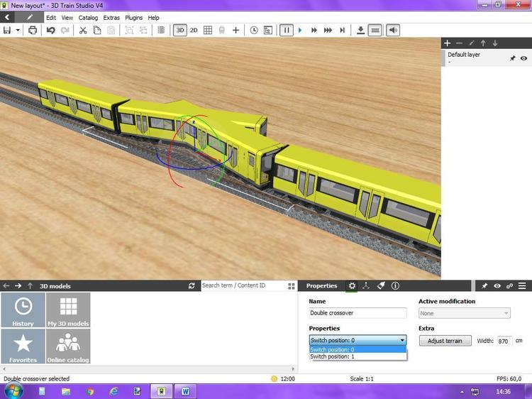This screenshot has width=532, height=399.
Task: Open the Plugins menu
Action: pyautogui.click(x=133, y=18)
